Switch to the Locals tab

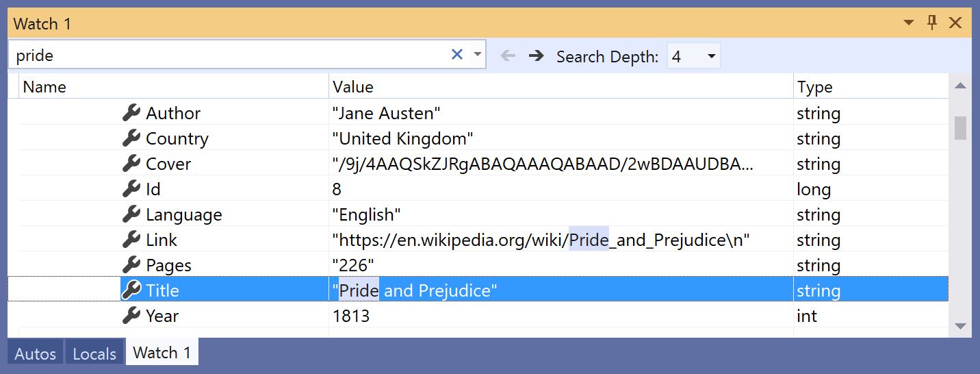pyautogui.click(x=94, y=353)
